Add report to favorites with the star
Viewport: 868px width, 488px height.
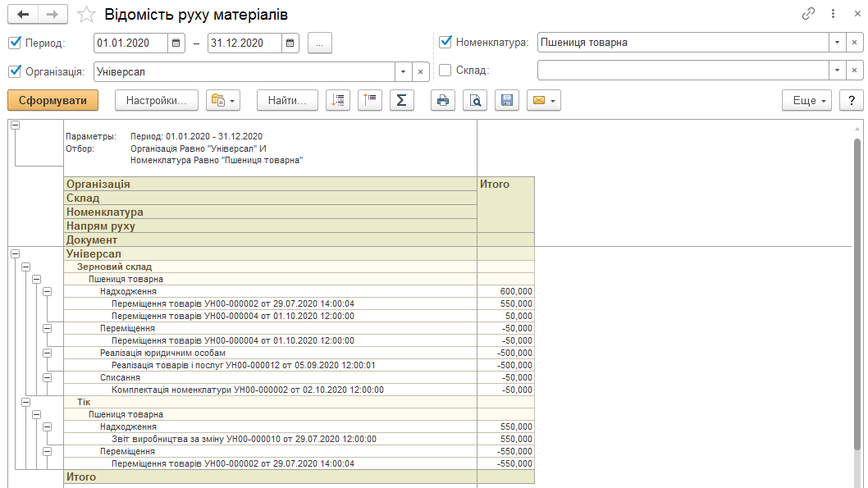click(x=86, y=15)
